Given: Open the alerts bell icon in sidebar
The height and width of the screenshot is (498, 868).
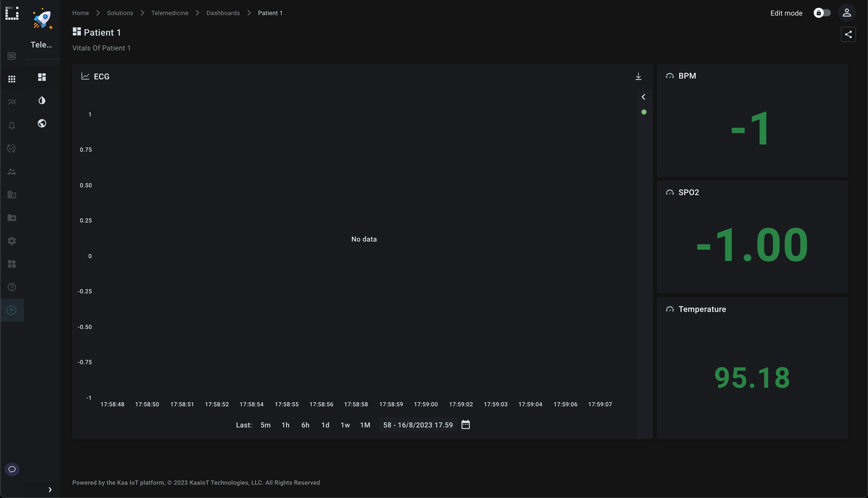Looking at the screenshot, I should 12,125.
